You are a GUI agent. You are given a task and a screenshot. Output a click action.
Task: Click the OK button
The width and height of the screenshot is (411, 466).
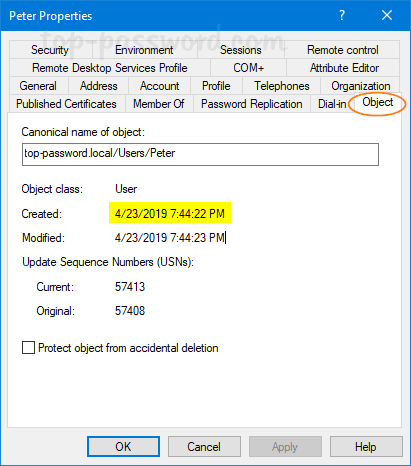click(x=123, y=447)
